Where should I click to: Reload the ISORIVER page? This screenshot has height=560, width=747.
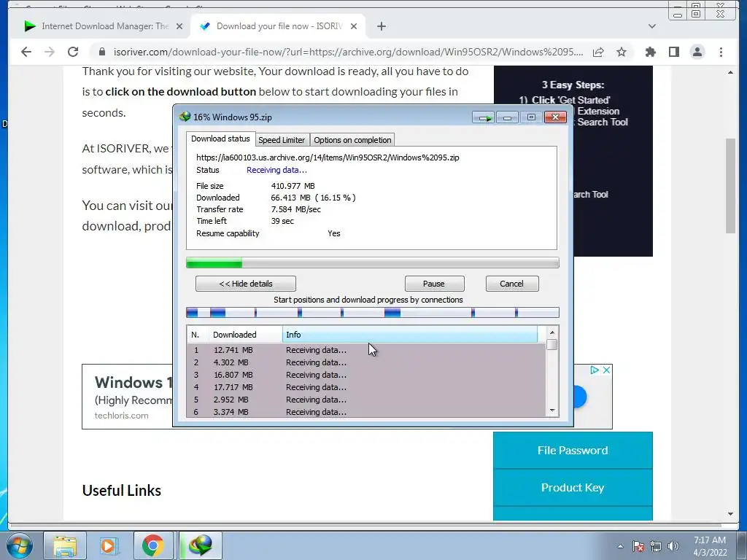coord(73,52)
